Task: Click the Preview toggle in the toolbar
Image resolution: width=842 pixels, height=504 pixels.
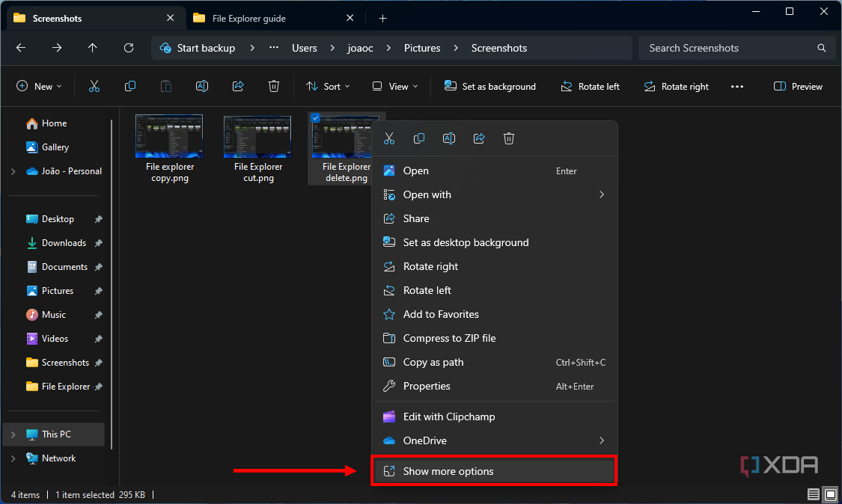Action: tap(798, 86)
